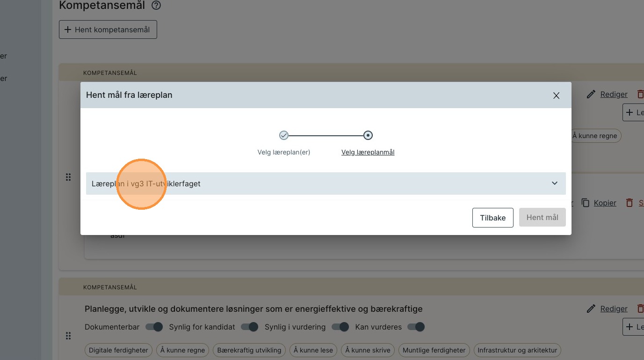Grab drag handle beside the Planlegge, utvikle goal
Image resolution: width=644 pixels, height=360 pixels.
pos(68,336)
